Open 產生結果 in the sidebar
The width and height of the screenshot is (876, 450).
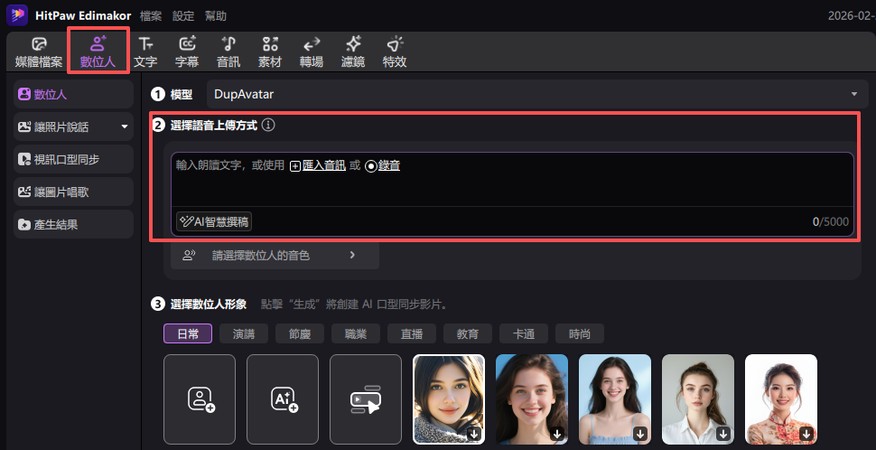(74, 224)
